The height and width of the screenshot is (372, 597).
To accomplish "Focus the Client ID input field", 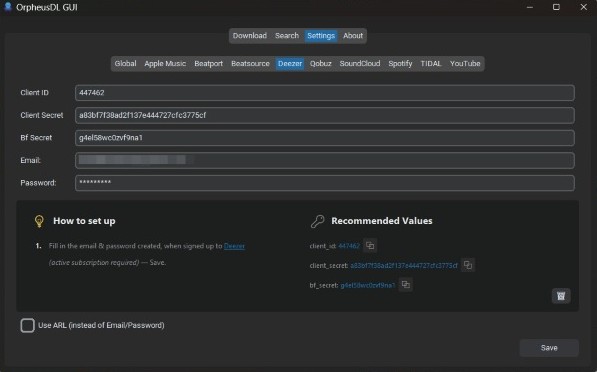I will coord(325,93).
